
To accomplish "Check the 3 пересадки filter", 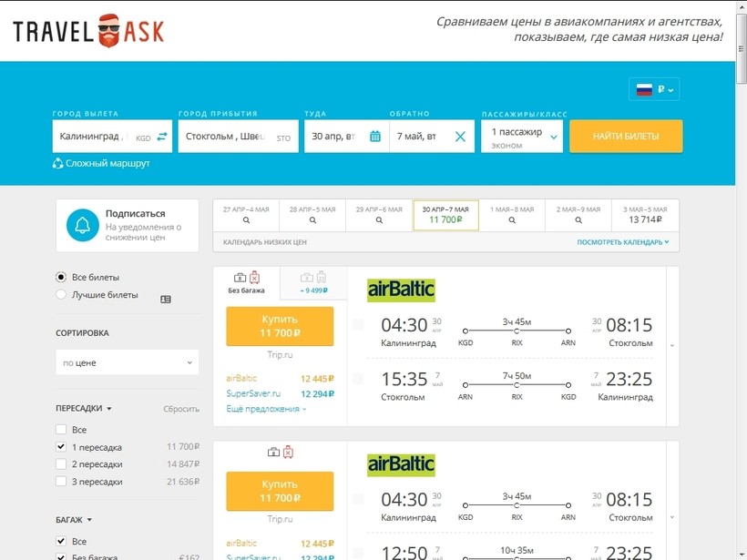I will 61,482.
